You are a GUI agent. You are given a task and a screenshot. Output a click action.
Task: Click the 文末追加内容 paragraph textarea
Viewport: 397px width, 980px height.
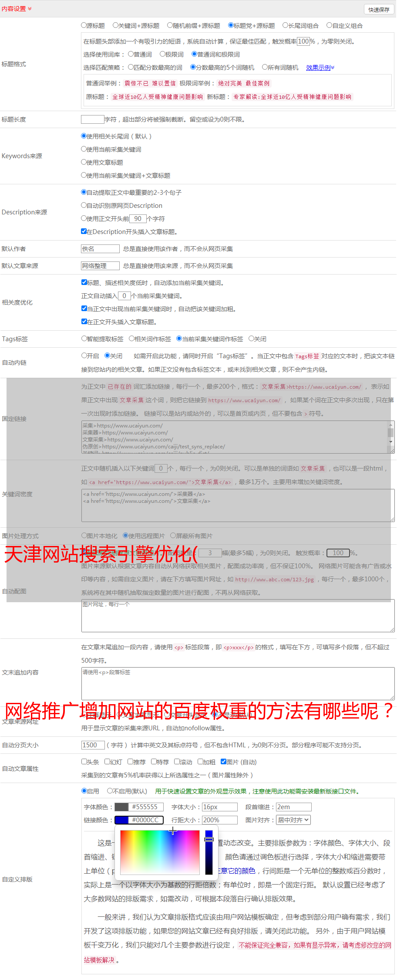(x=238, y=684)
